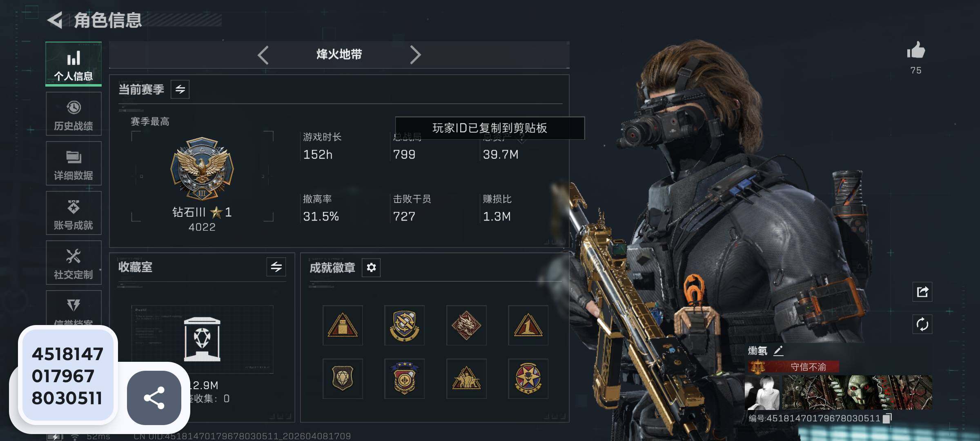Select the red dragon achievement badge
Image resolution: width=980 pixels, height=441 pixels.
coord(466,325)
